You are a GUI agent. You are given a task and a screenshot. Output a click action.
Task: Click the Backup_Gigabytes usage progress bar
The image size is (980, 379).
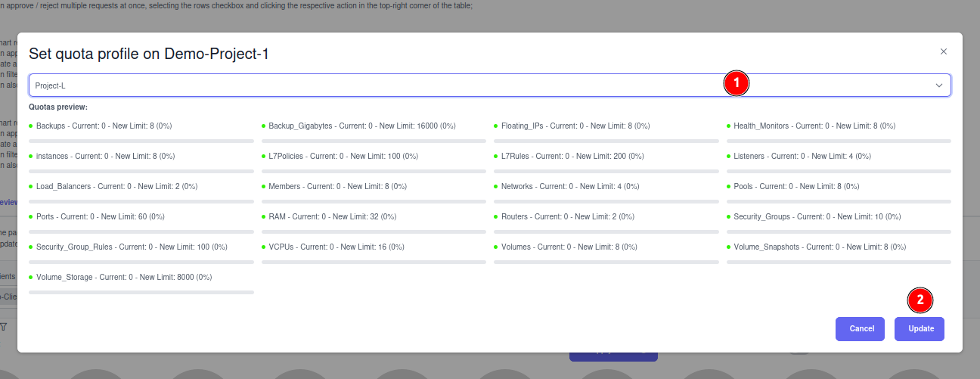pos(374,141)
